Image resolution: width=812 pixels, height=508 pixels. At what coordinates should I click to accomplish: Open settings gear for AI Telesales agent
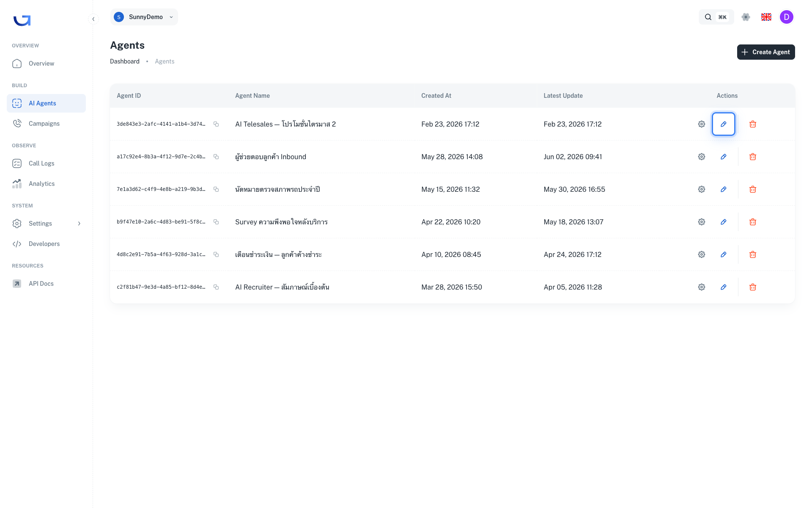(702, 124)
